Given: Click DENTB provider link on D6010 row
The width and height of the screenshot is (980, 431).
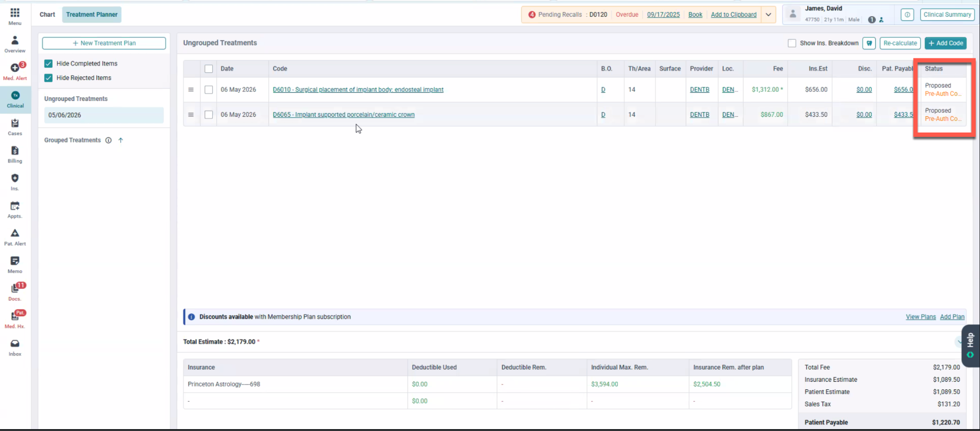Looking at the screenshot, I should point(700,89).
